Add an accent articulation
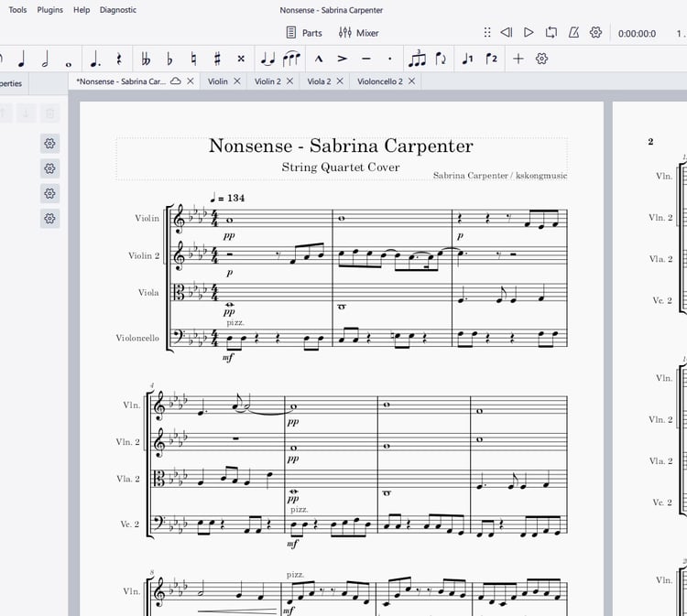Image resolution: width=687 pixels, height=616 pixels. [x=343, y=59]
